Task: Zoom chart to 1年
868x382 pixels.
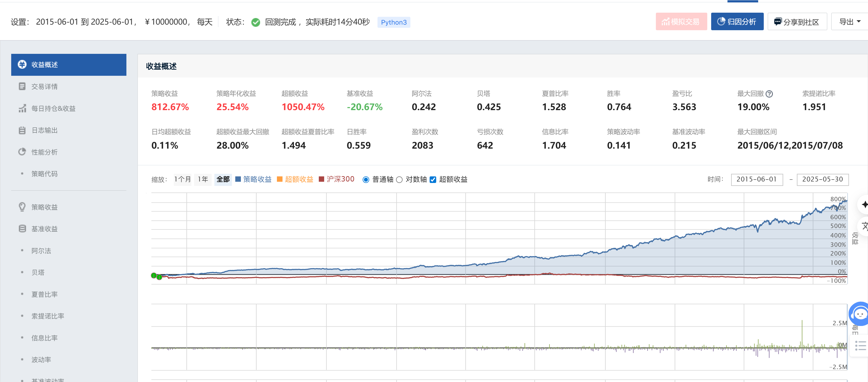Action: tap(203, 179)
